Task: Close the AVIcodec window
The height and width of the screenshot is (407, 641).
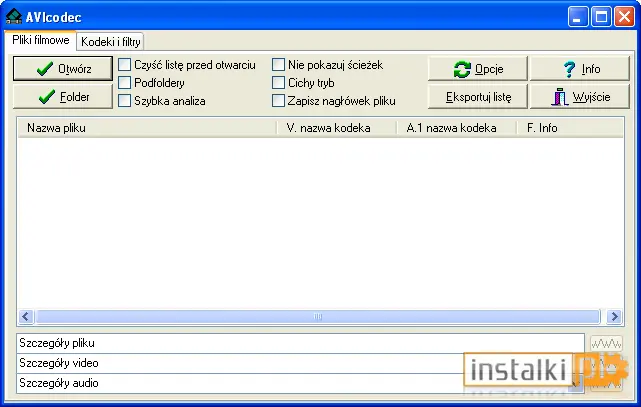Action: point(625,17)
